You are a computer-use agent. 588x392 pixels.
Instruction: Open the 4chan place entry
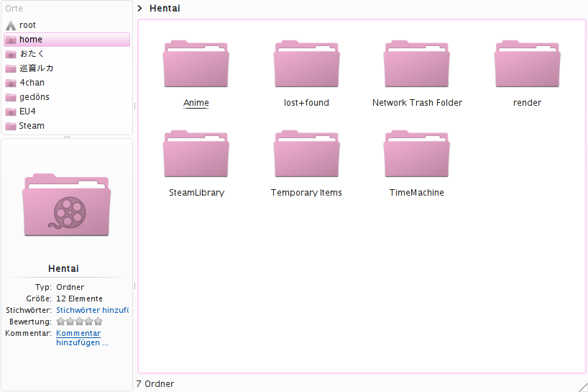67,83
